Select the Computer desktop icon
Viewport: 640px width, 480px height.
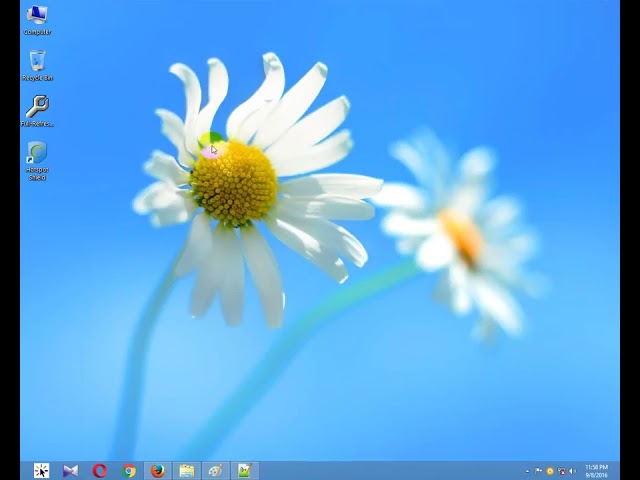pyautogui.click(x=37, y=20)
